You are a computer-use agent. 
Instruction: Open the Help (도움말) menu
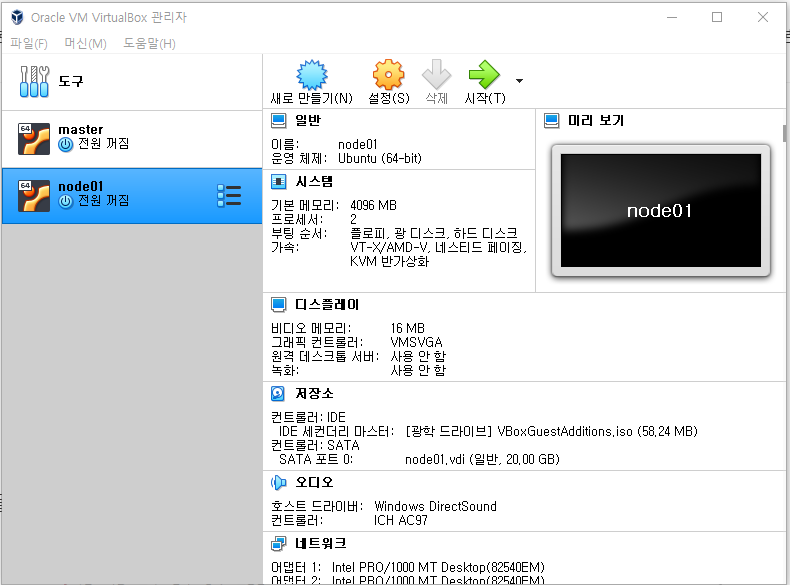click(149, 44)
